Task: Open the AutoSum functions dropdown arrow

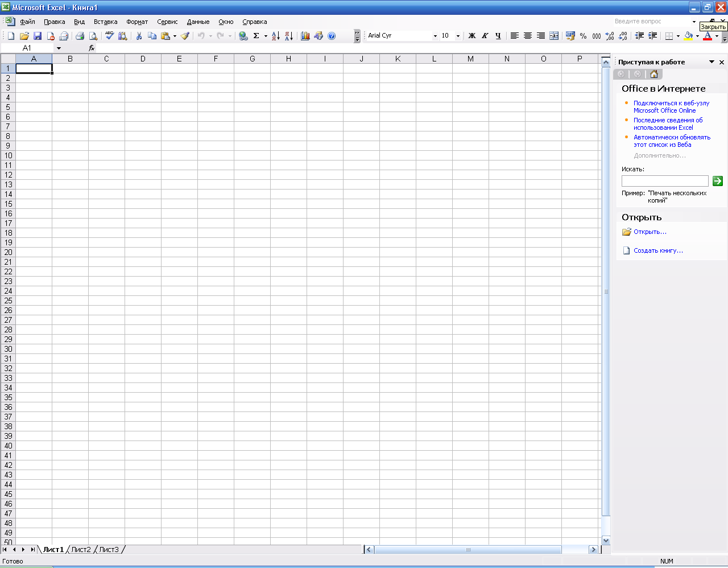Action: point(266,36)
